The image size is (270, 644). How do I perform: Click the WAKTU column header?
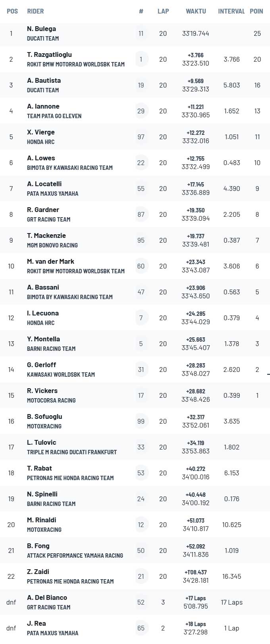click(196, 11)
